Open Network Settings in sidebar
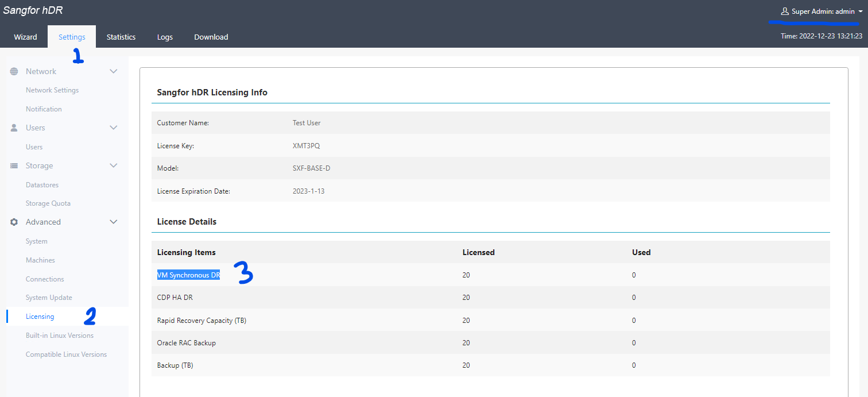868x397 pixels. pos(52,90)
